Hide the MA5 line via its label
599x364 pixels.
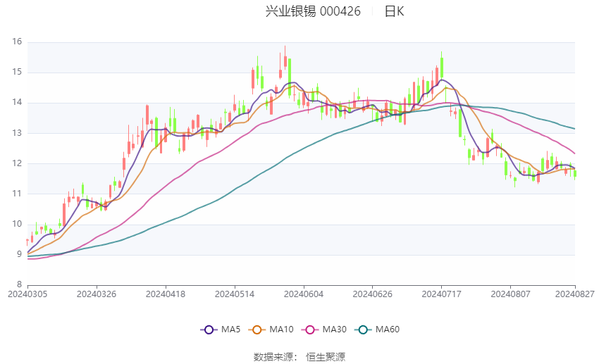point(230,330)
